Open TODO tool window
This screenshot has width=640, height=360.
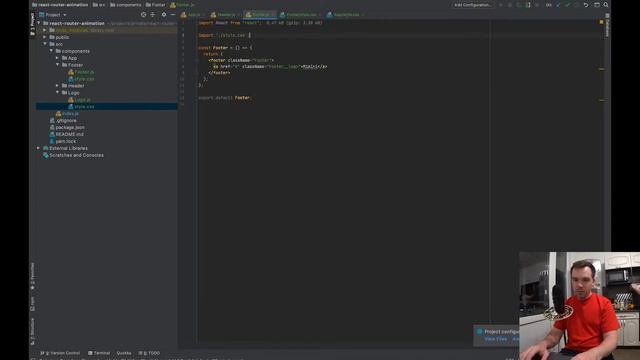pos(149,353)
